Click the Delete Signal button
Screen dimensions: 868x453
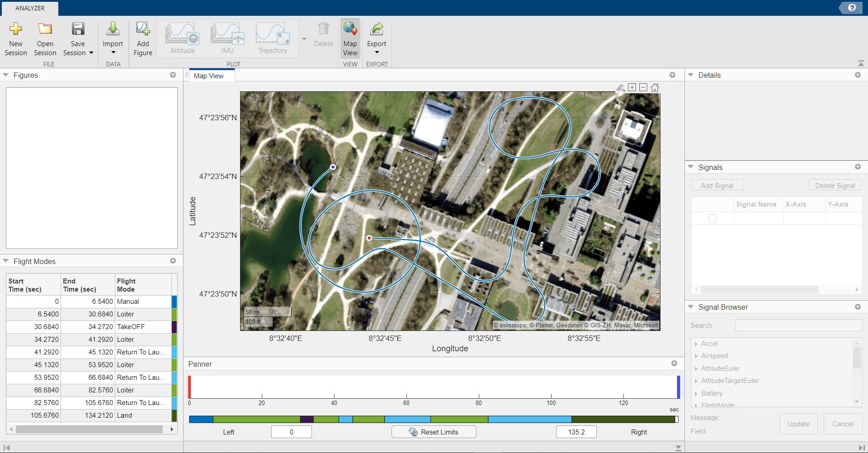tap(835, 185)
